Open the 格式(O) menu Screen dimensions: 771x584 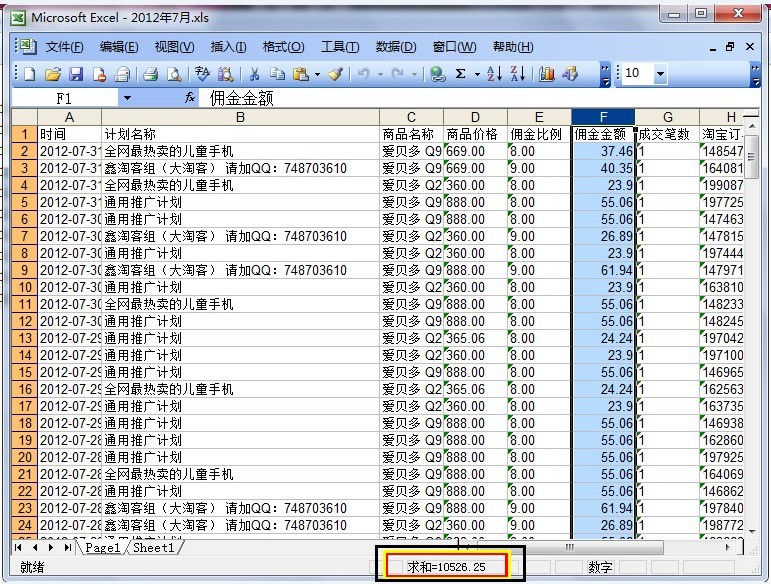pyautogui.click(x=284, y=47)
